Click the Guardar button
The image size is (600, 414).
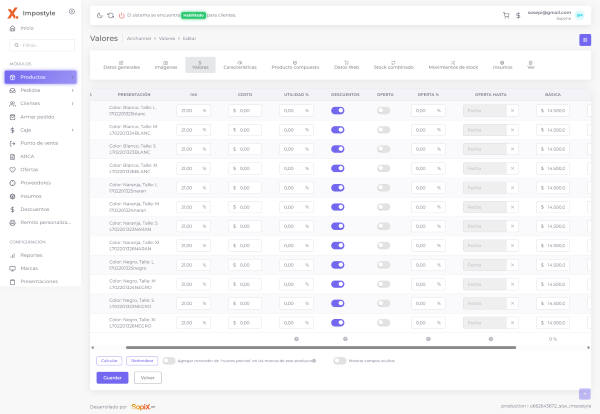point(112,378)
